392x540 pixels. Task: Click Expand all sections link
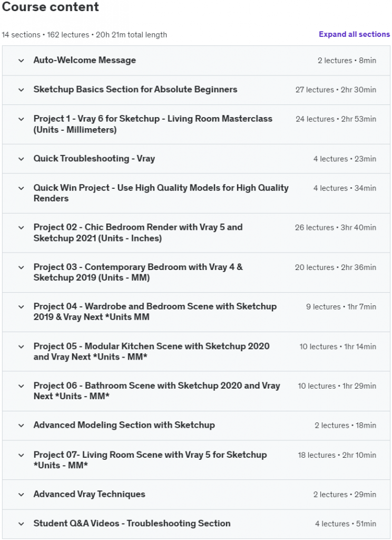point(354,34)
